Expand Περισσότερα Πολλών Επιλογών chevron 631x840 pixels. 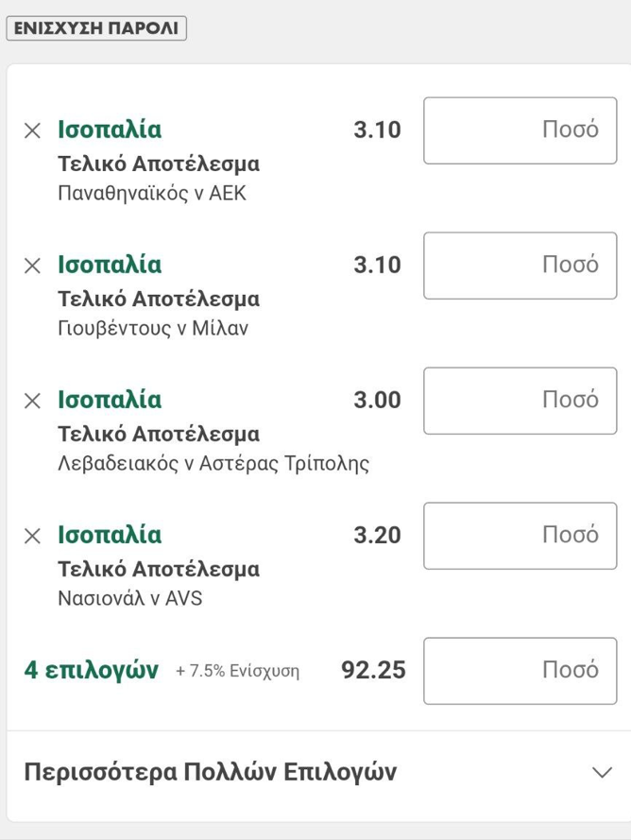point(602,772)
